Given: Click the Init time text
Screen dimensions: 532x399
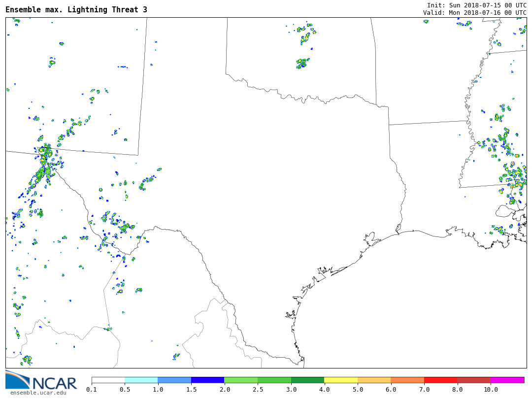Looking at the screenshot, I should [x=476, y=5].
